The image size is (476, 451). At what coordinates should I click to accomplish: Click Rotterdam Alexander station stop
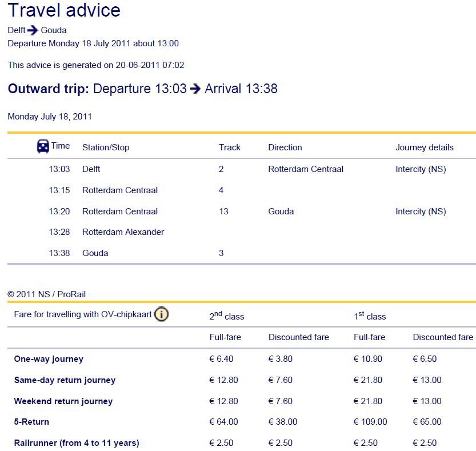click(123, 232)
